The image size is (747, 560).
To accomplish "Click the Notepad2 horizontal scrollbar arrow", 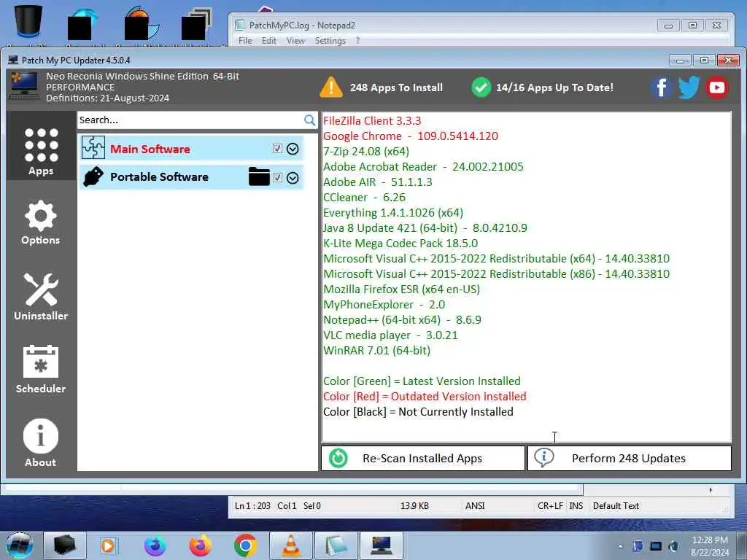I will coord(711,490).
